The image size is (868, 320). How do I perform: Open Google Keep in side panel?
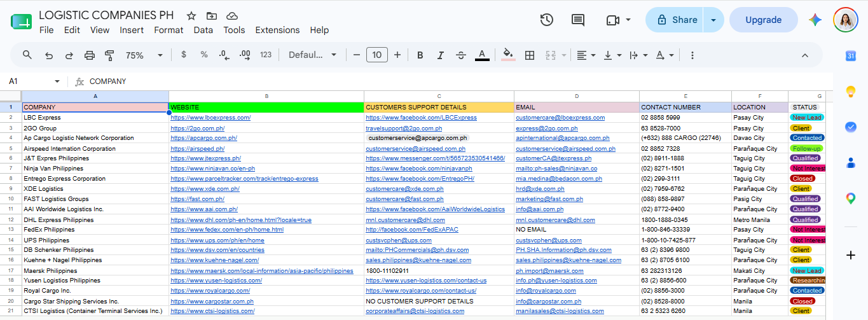851,92
